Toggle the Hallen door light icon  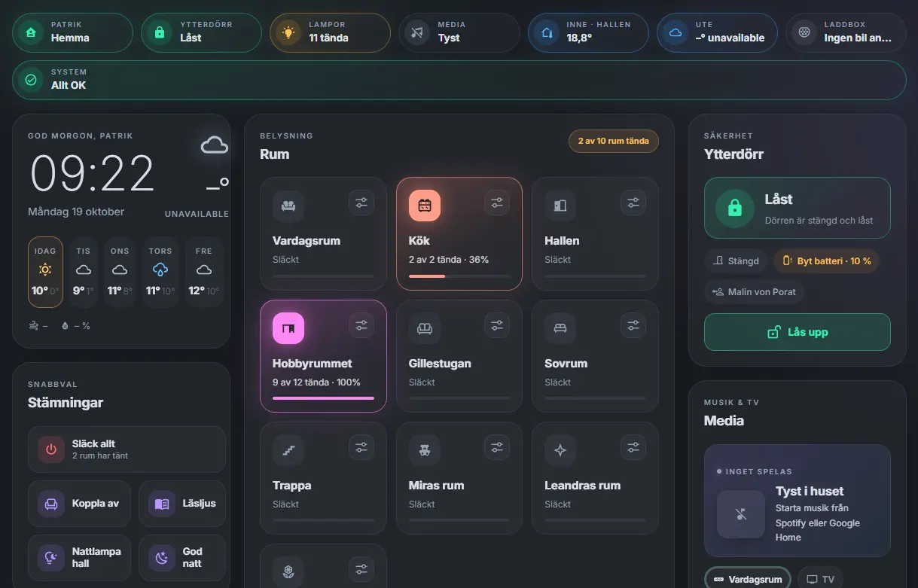click(x=560, y=206)
